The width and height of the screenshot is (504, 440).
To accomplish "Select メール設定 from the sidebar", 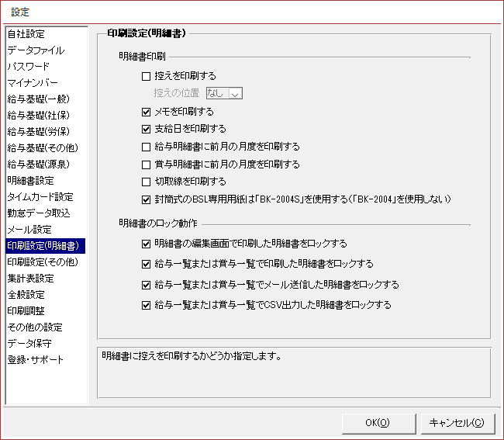I will pyautogui.click(x=30, y=230).
